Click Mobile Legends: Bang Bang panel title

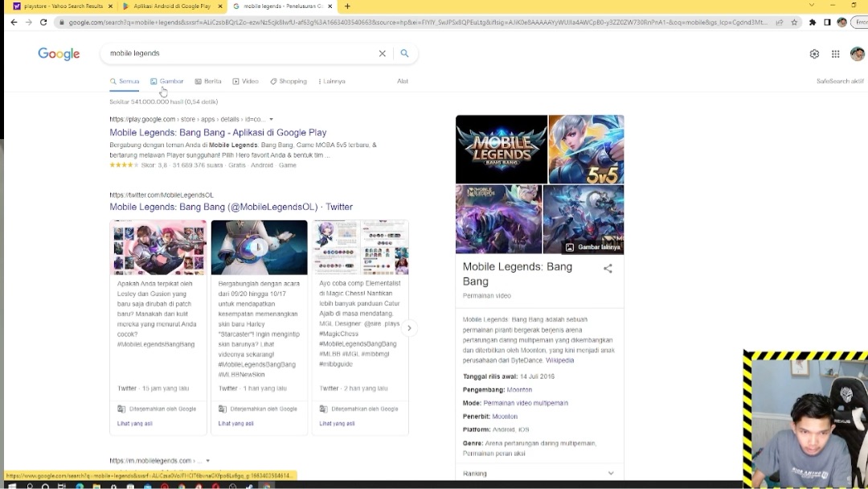point(518,274)
